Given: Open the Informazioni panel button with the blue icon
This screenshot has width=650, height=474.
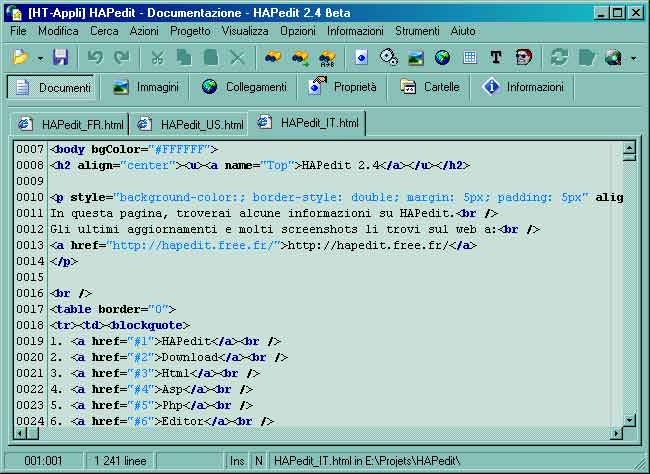Looking at the screenshot, I should coord(522,87).
